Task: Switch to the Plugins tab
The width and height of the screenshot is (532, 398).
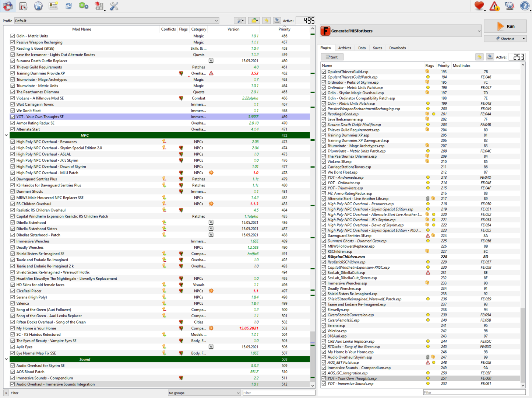Action: (325, 48)
